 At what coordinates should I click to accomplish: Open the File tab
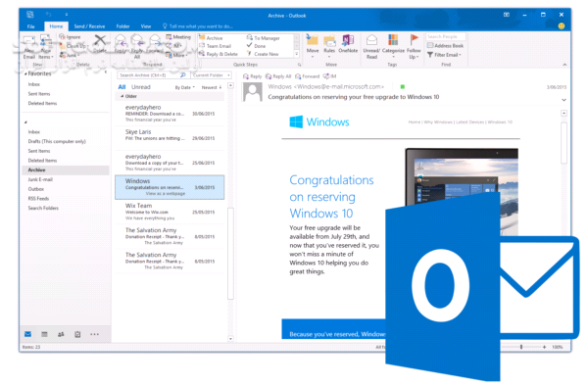[x=30, y=26]
